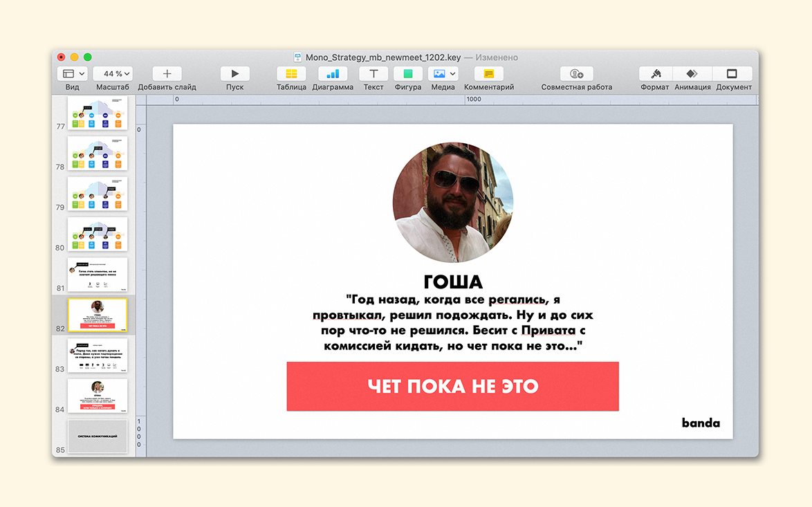Expand the Вид dropdown chevron

point(82,74)
